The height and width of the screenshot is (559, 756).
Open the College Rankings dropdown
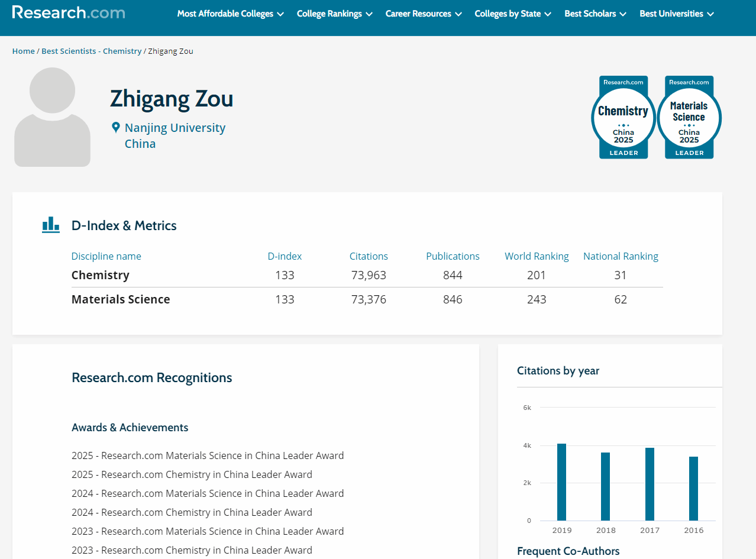(x=334, y=14)
